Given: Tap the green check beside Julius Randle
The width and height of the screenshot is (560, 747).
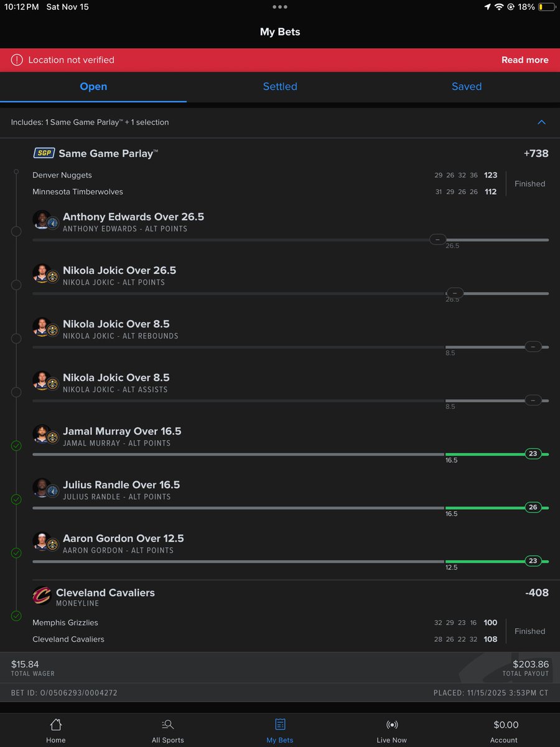Looking at the screenshot, I should (16, 499).
